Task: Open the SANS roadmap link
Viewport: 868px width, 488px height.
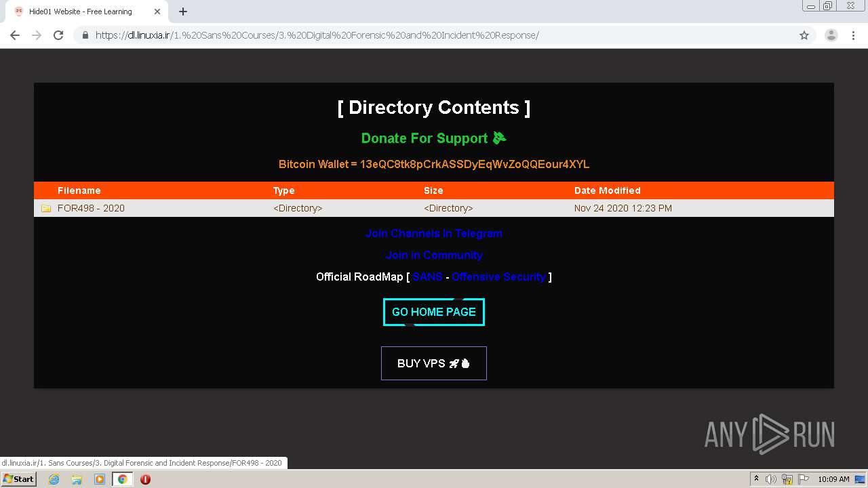Action: tap(427, 277)
